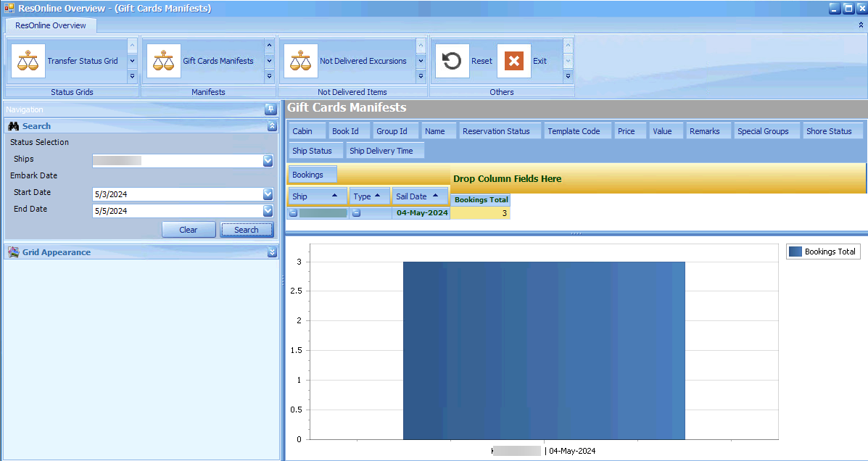The width and height of the screenshot is (868, 461).
Task: Select the Transfer Status Grid label
Action: coord(83,61)
